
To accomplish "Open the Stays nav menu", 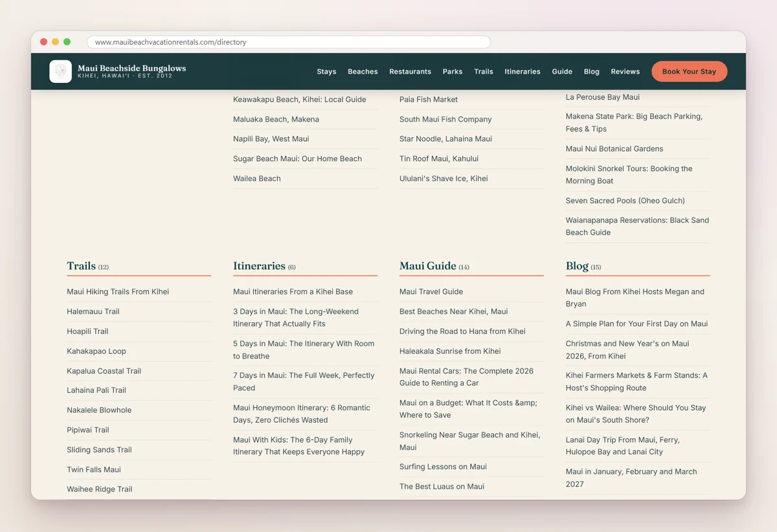I will pos(326,72).
